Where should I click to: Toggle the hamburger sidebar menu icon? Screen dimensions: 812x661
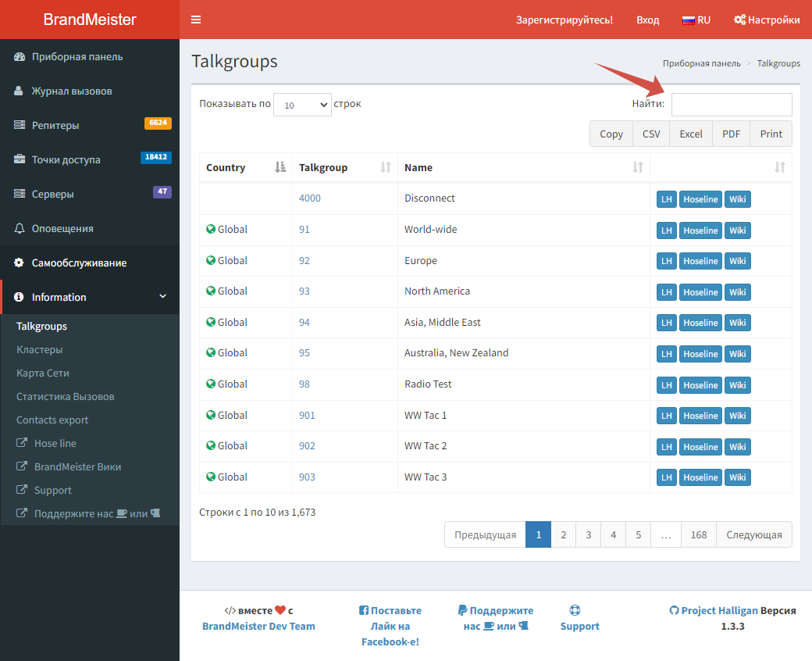pos(196,20)
